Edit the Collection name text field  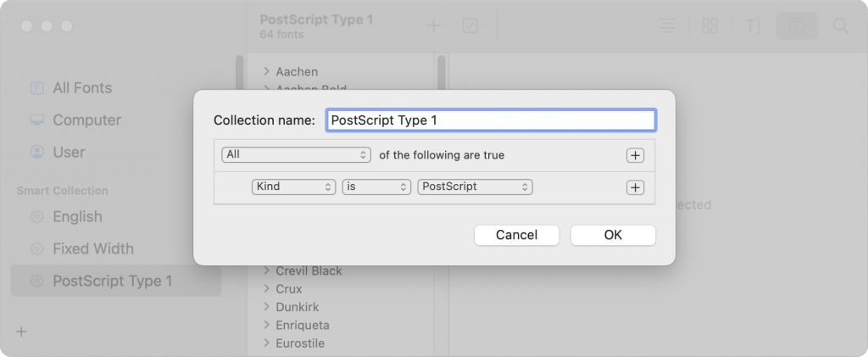click(491, 120)
